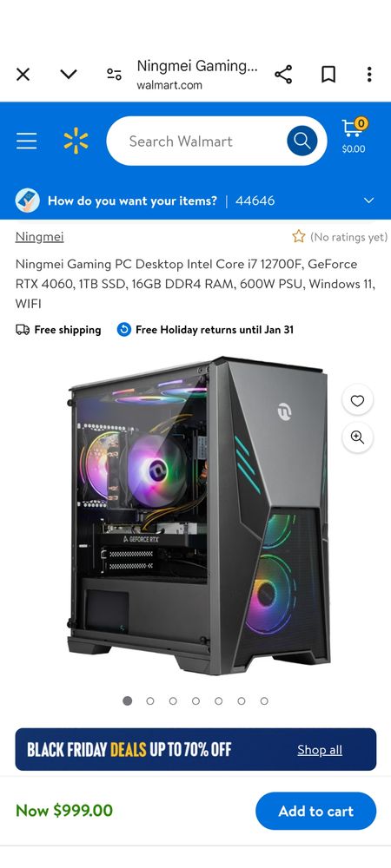
Task: Add product to favorites with heart icon
Action: point(358,400)
